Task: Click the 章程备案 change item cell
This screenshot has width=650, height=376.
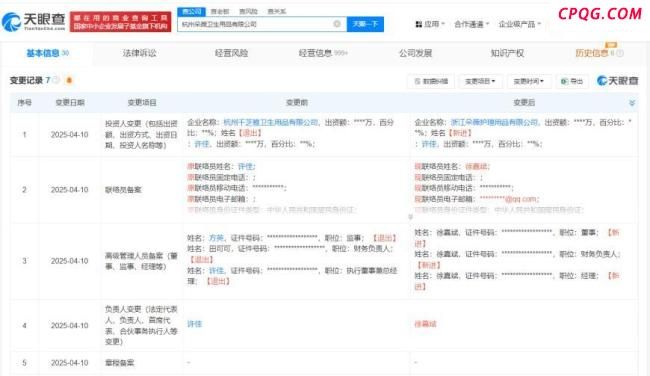Action: [119, 363]
